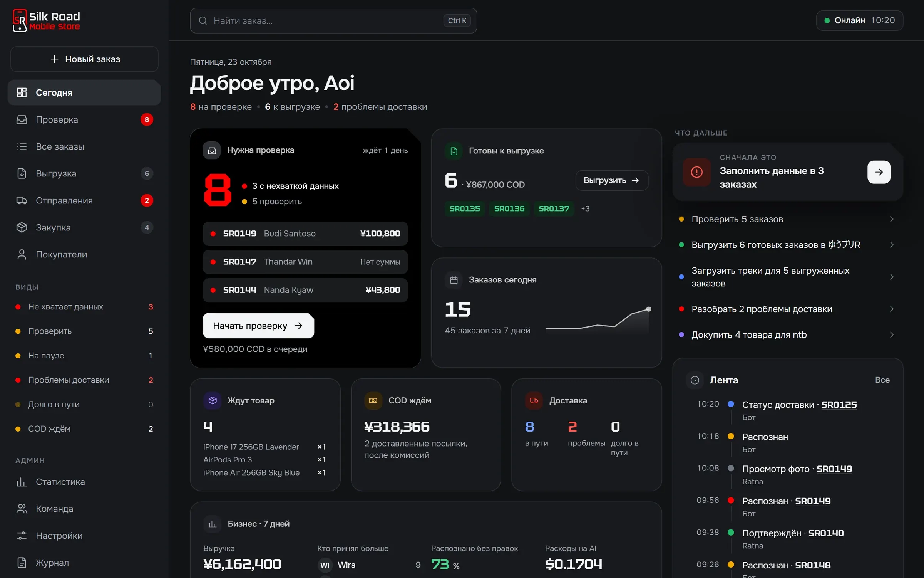Click the WI avatar next to Wira
The height and width of the screenshot is (578, 924).
click(325, 565)
